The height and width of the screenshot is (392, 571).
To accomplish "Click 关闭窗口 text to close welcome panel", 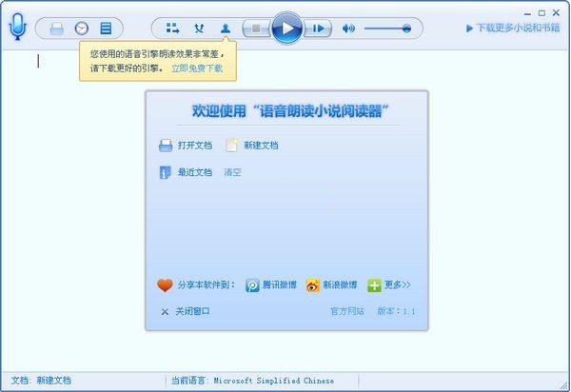I will click(192, 311).
